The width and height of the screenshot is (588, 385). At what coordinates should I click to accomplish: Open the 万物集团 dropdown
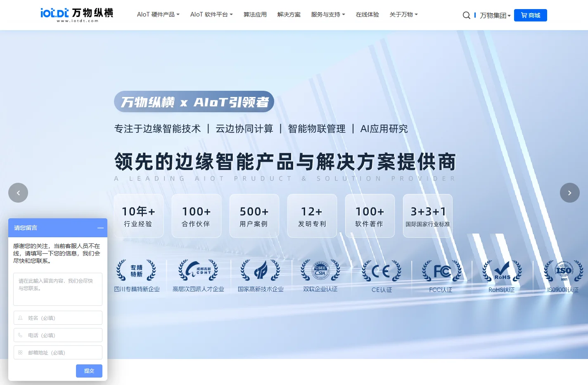495,15
